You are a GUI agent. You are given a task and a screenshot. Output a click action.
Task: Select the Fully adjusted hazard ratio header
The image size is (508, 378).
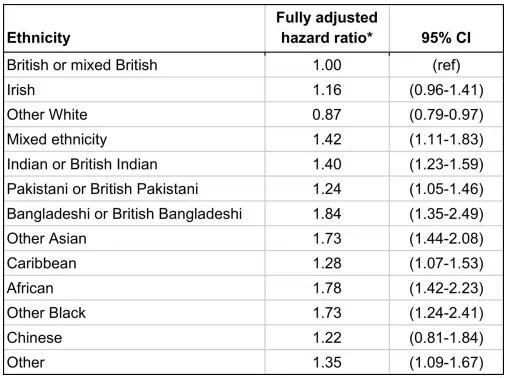(x=327, y=27)
